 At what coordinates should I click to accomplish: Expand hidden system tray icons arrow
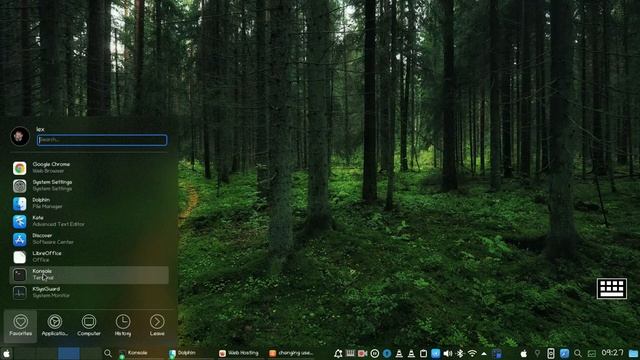tap(484, 353)
